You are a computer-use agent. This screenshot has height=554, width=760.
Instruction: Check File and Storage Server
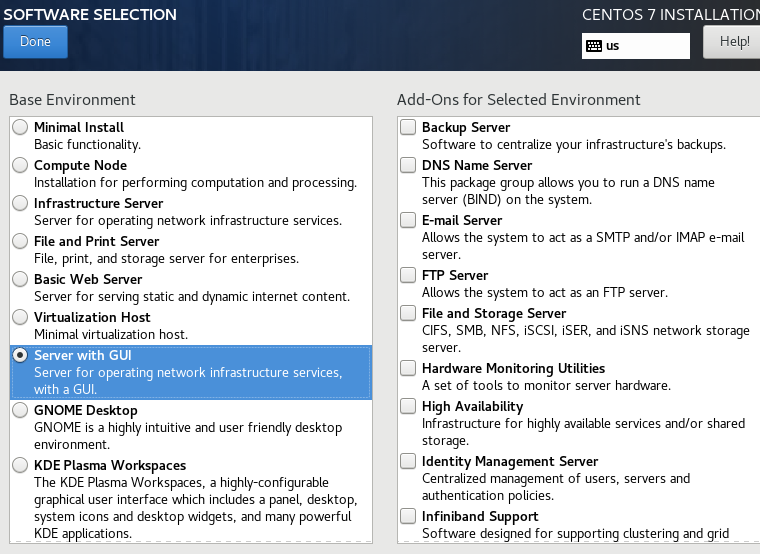(408, 314)
